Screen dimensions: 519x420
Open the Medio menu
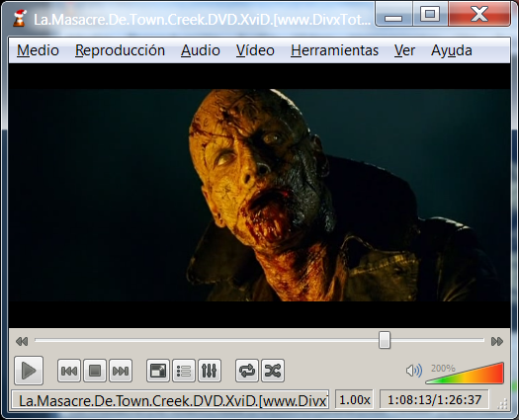pos(38,50)
